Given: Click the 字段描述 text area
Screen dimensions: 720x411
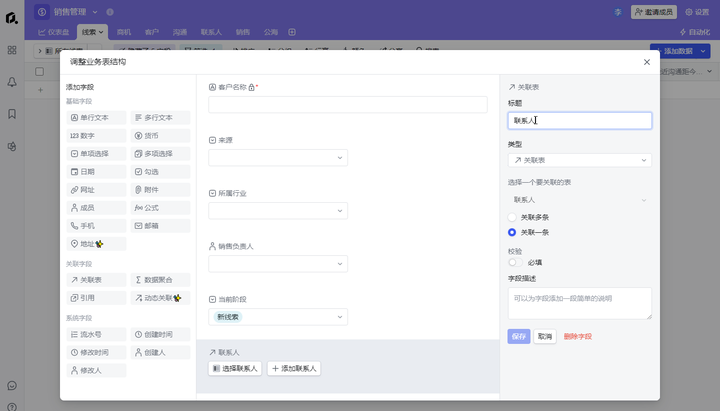Looking at the screenshot, I should 579,304.
